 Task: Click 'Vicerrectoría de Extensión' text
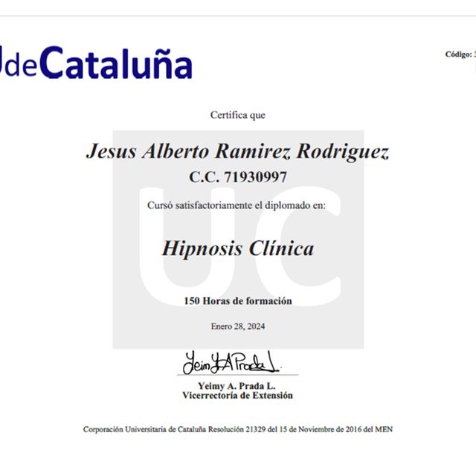(x=238, y=395)
